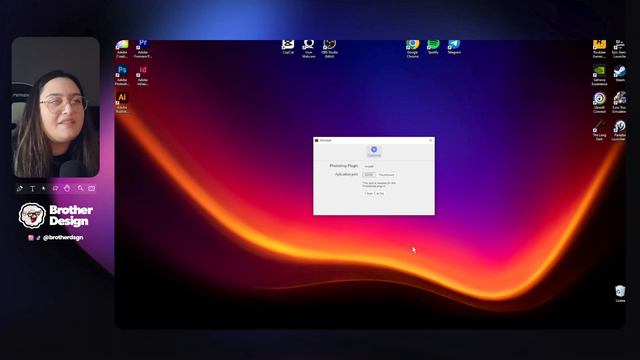Image resolution: width=640 pixels, height=360 pixels.
Task: Switch to the General tab in the dialog
Action: point(374,151)
